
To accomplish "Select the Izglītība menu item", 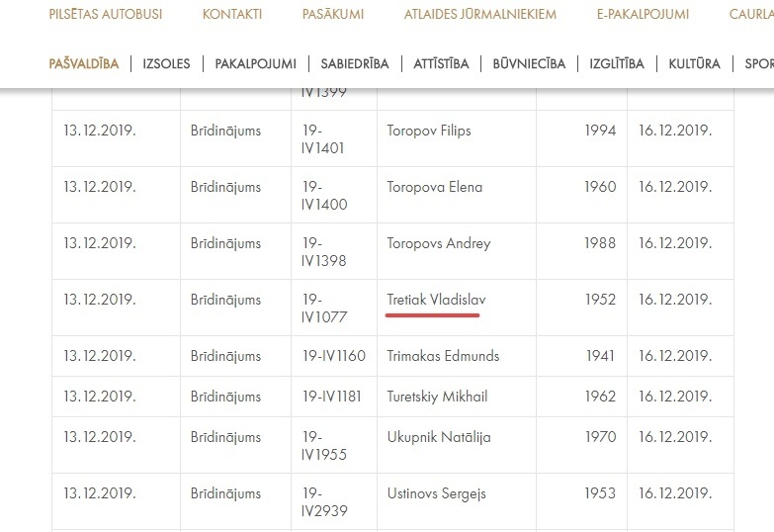I will pyautogui.click(x=617, y=63).
